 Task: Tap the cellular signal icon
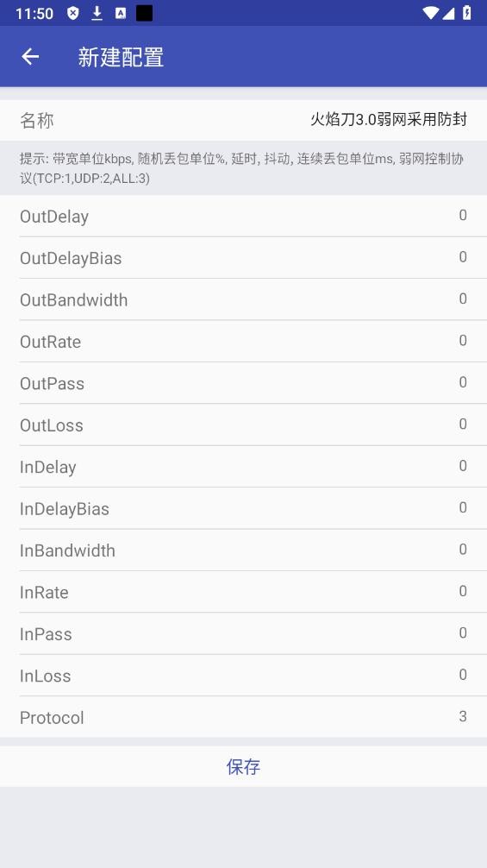click(x=448, y=13)
